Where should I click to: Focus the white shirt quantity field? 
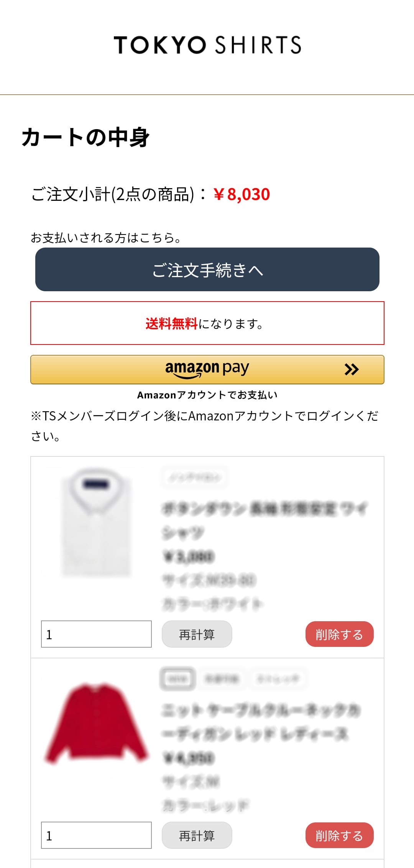click(96, 634)
